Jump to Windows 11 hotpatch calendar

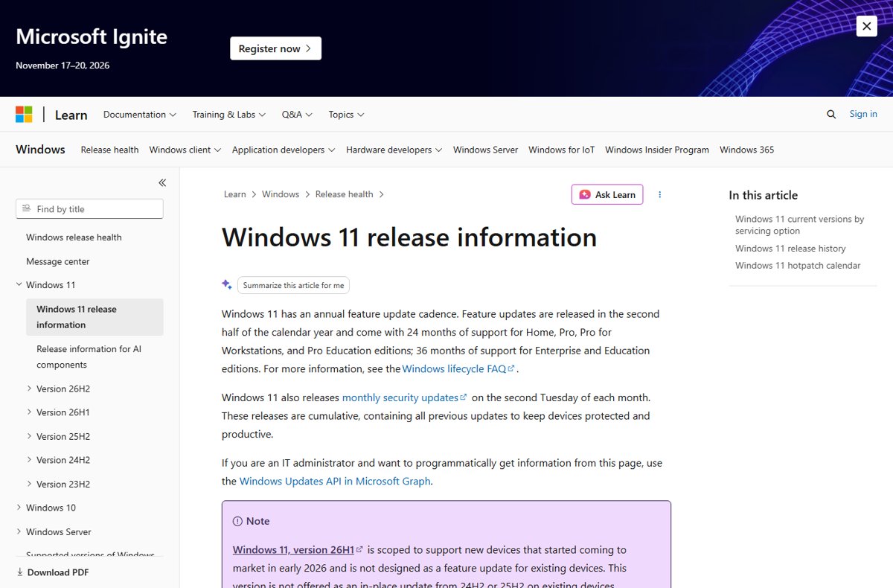[798, 266]
